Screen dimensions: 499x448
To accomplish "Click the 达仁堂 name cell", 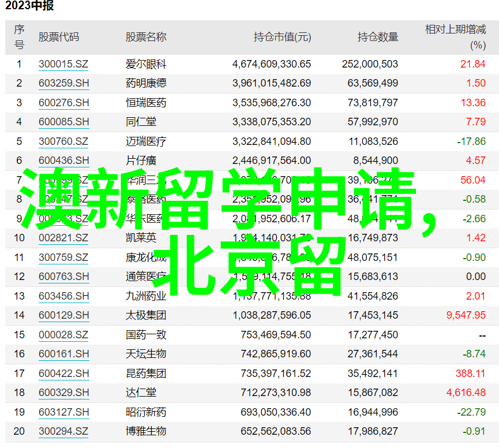I will 141,393.
